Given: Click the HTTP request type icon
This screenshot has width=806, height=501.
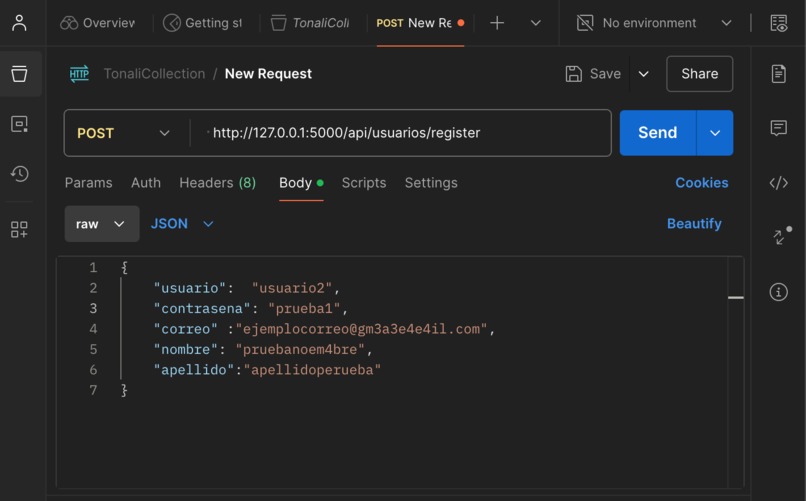Looking at the screenshot, I should (79, 73).
